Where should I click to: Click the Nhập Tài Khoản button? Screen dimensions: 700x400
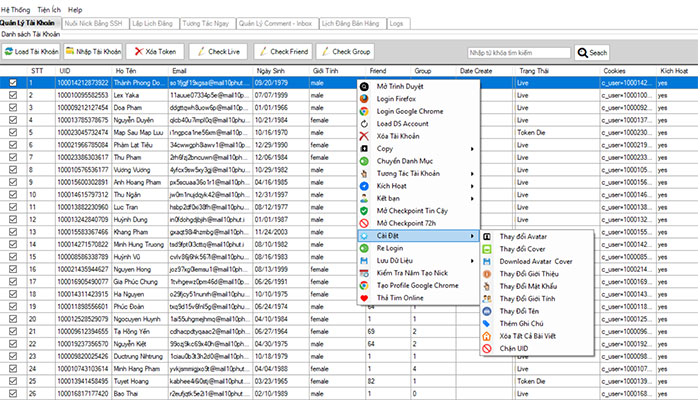point(93,52)
